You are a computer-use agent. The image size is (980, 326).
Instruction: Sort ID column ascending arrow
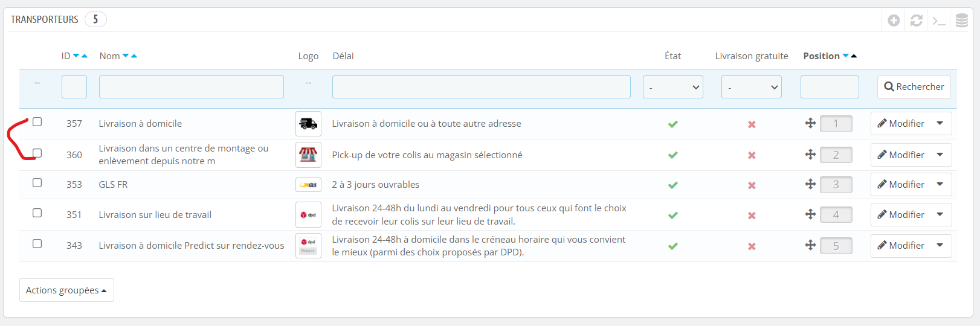(x=85, y=56)
